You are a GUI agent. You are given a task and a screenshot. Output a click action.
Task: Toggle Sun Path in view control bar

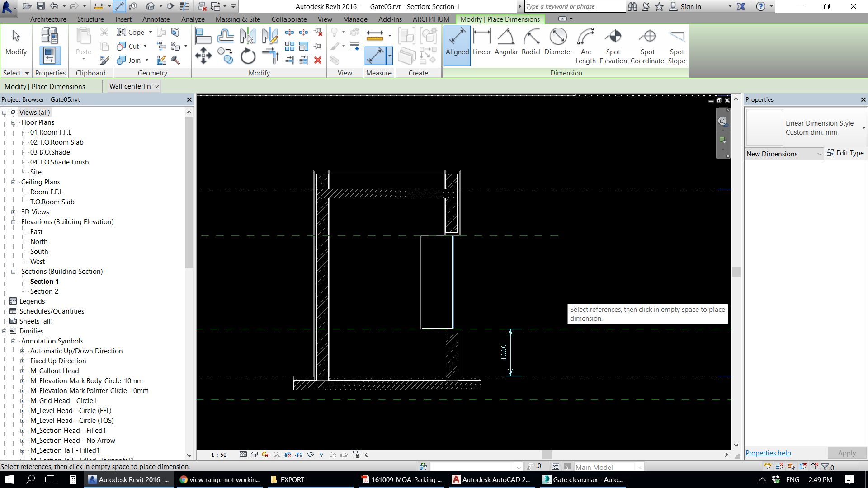265,455
